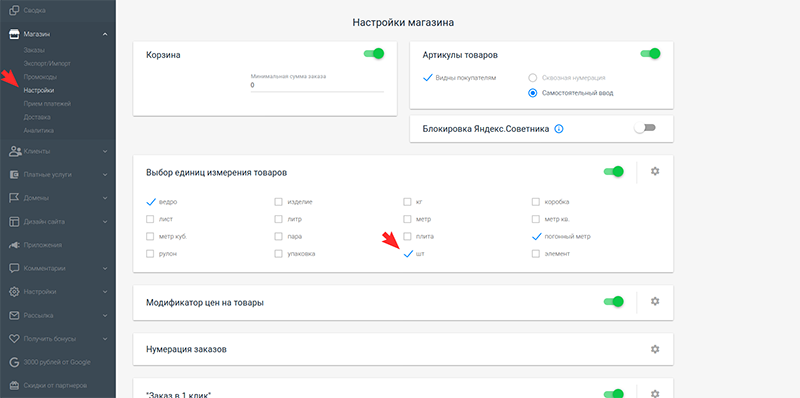
Task: Click the Минимальная сумма заказа input field
Action: [317, 86]
